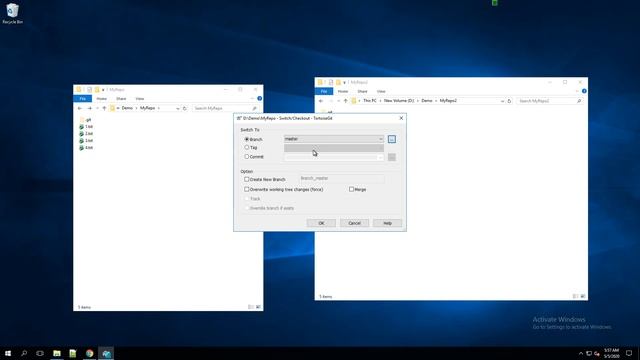Screen dimensions: 640x360
Task: Click New Volume (D:) breadcrumb in MyRepo2
Action: point(399,100)
